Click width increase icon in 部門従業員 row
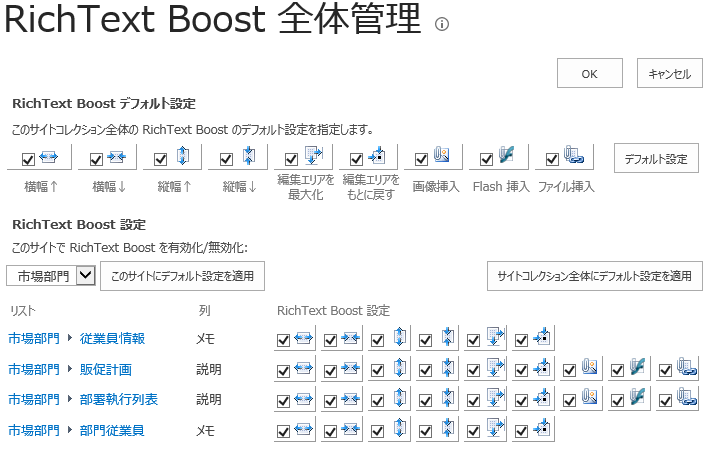The height and width of the screenshot is (450, 705). coord(303,429)
